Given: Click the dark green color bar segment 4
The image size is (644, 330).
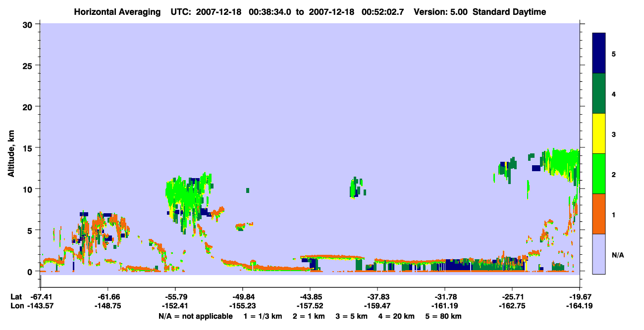Looking at the screenshot, I should click(x=599, y=94).
